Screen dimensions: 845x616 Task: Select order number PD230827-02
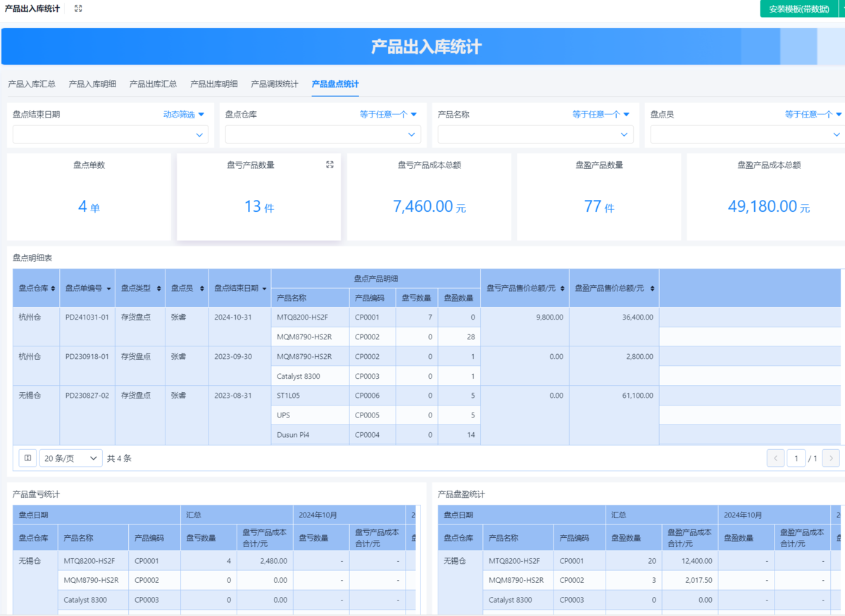point(87,396)
